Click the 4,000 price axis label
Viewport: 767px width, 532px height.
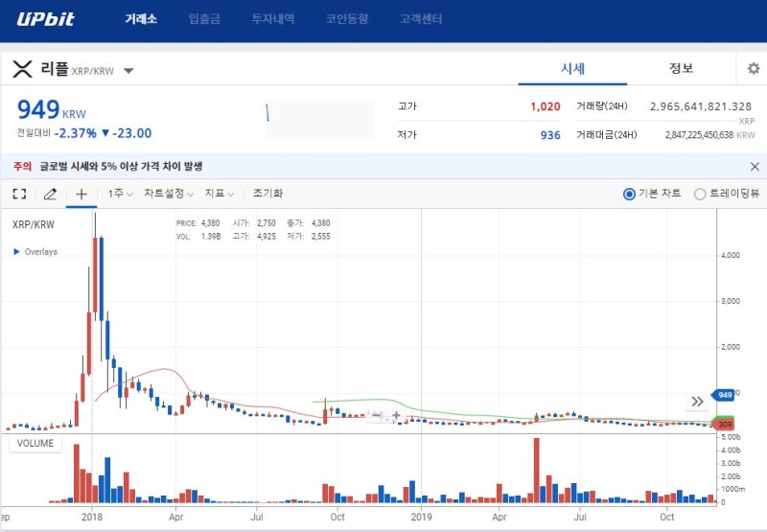click(x=731, y=255)
